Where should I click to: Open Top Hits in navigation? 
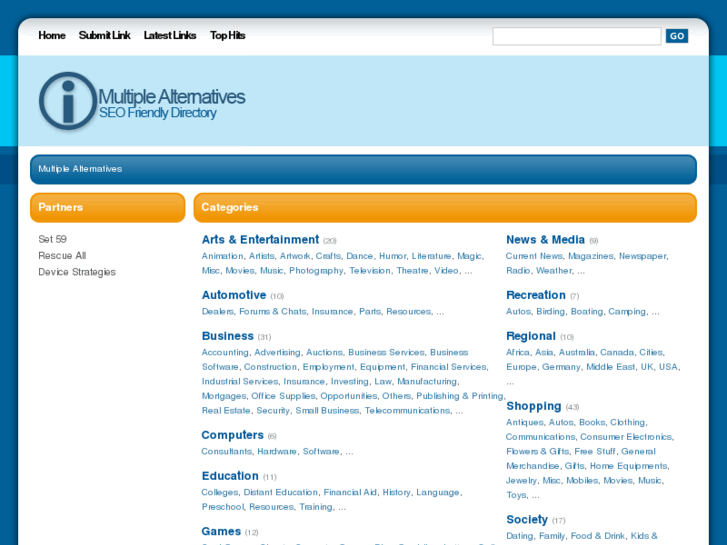click(227, 35)
